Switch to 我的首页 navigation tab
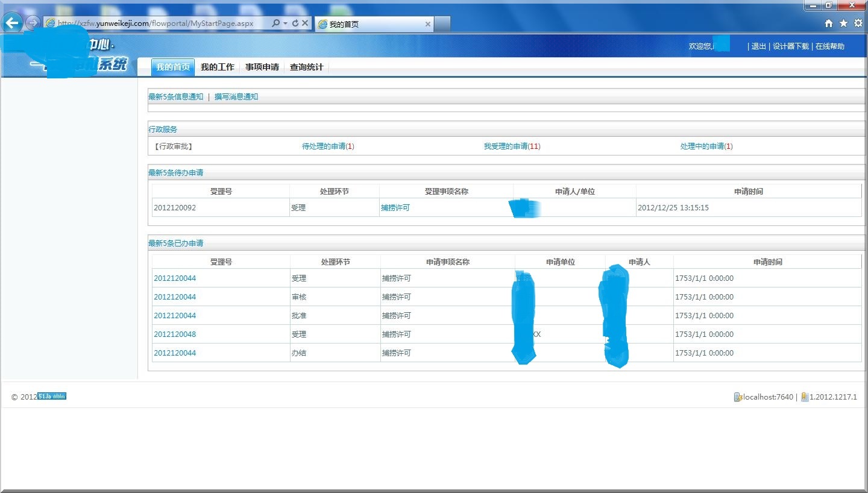The image size is (868, 493). (173, 67)
